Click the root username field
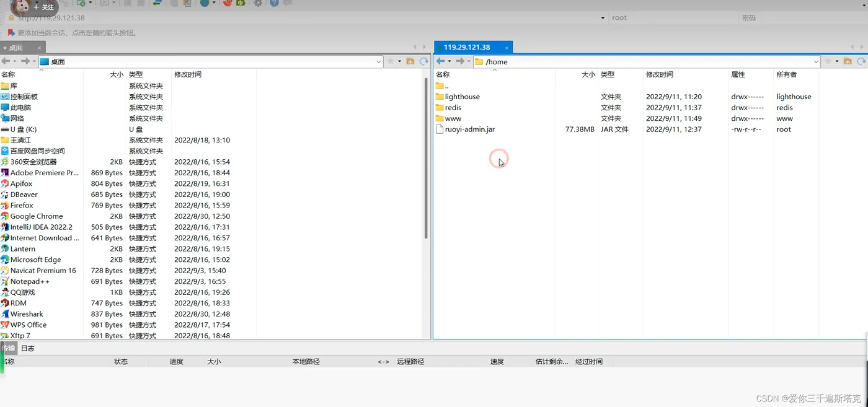Screen dimensions: 868x407 point(673,18)
